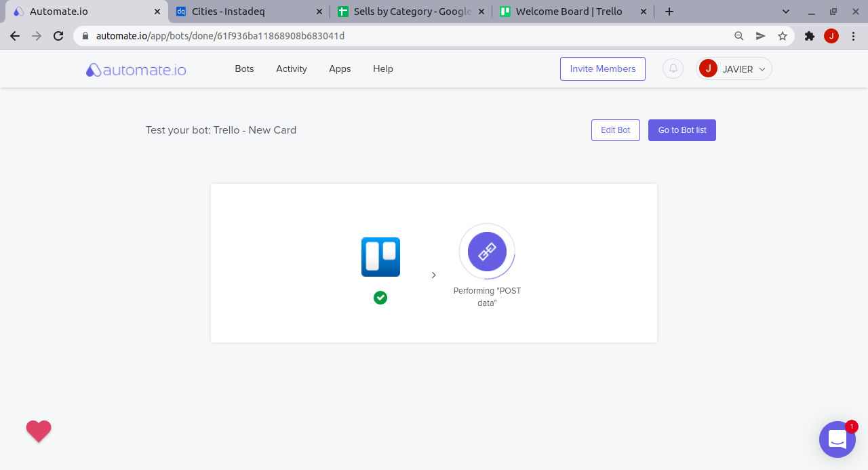Switch to the Cities - Instadeq tab
868x470 pixels.
coord(250,12)
